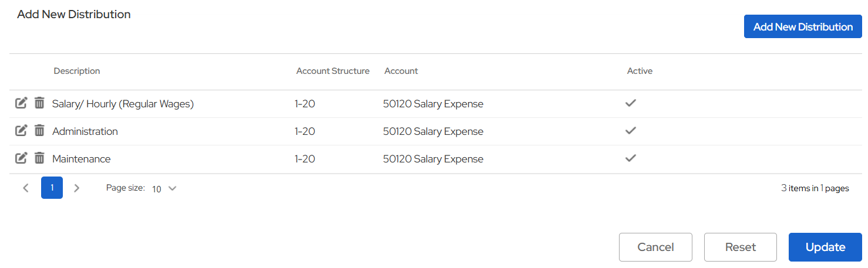This screenshot has height=268, width=868.
Task: Go to the previous page arrow
Action: [x=25, y=188]
